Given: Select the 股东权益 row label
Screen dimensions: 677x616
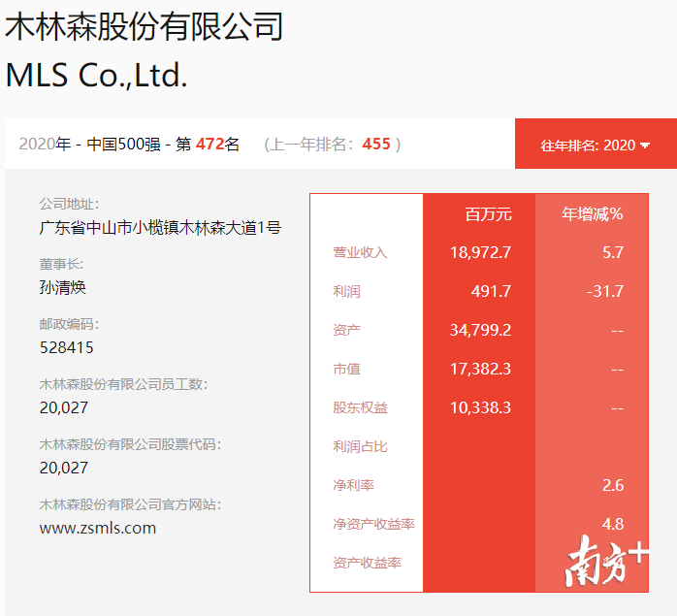Looking at the screenshot, I should click(x=360, y=407).
